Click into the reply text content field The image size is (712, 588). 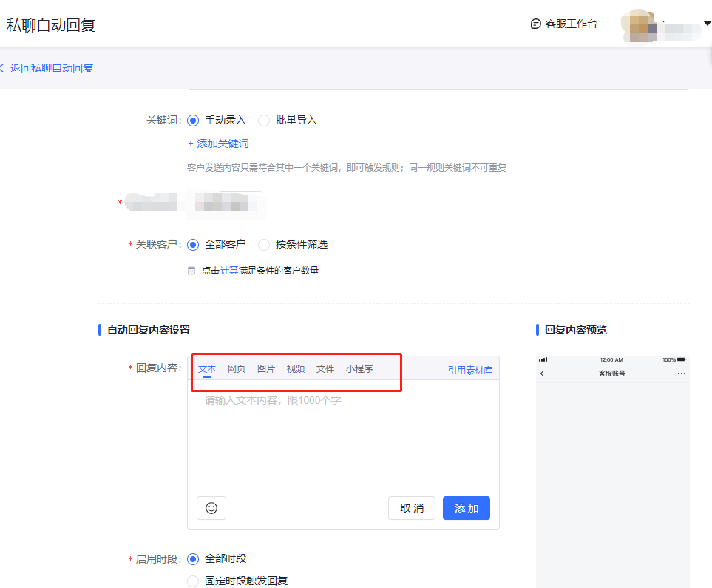tap(343, 436)
